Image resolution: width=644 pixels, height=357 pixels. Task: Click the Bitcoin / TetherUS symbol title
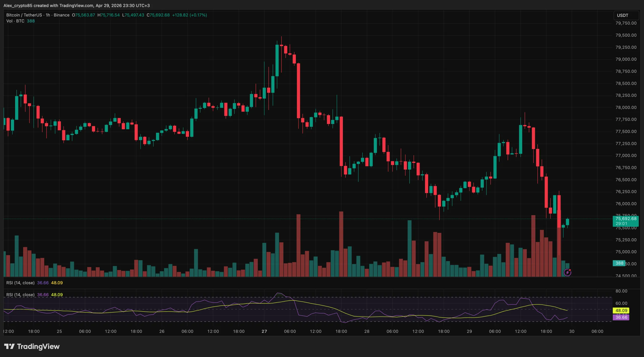[24, 15]
